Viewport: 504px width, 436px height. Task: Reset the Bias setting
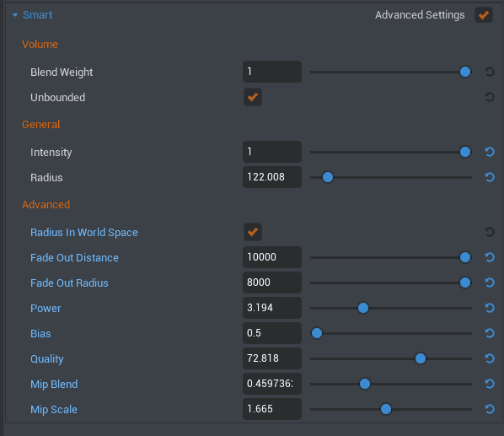(x=490, y=333)
